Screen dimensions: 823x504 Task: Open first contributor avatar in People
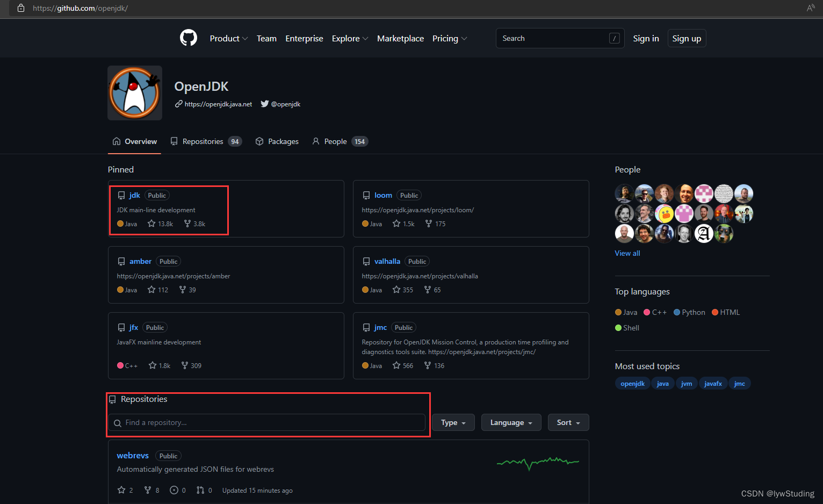(624, 193)
